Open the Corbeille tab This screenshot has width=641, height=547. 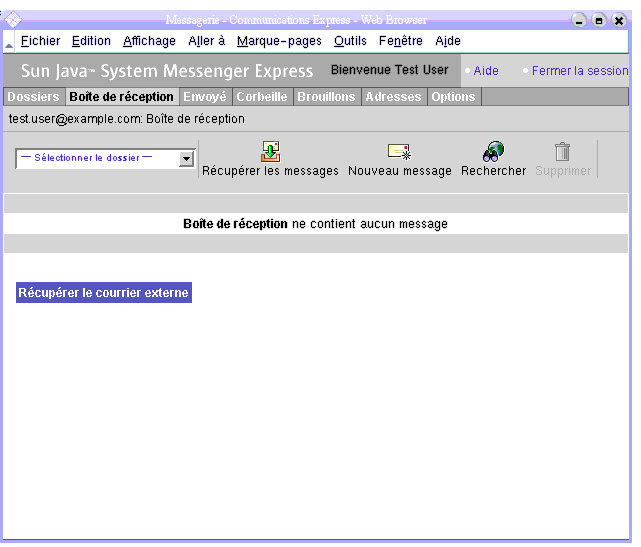[x=262, y=97]
